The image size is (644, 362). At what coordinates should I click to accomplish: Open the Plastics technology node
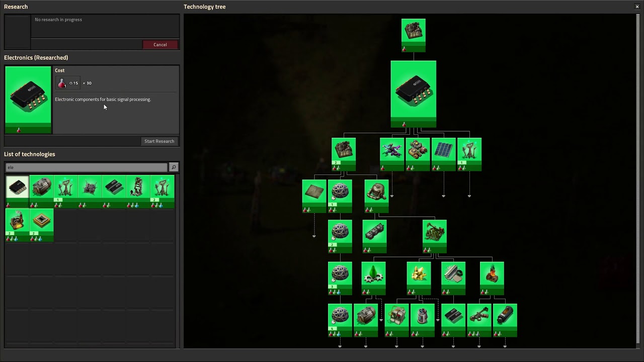[x=453, y=278]
